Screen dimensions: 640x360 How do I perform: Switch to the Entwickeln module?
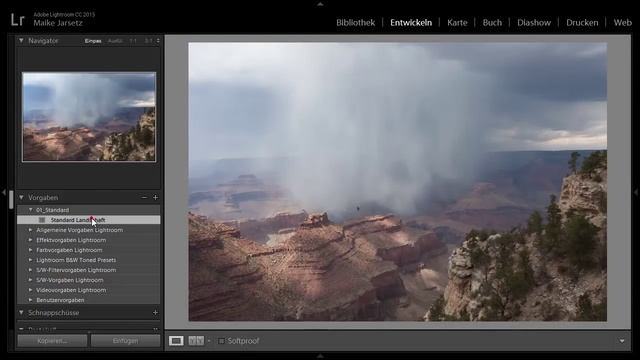pos(411,22)
